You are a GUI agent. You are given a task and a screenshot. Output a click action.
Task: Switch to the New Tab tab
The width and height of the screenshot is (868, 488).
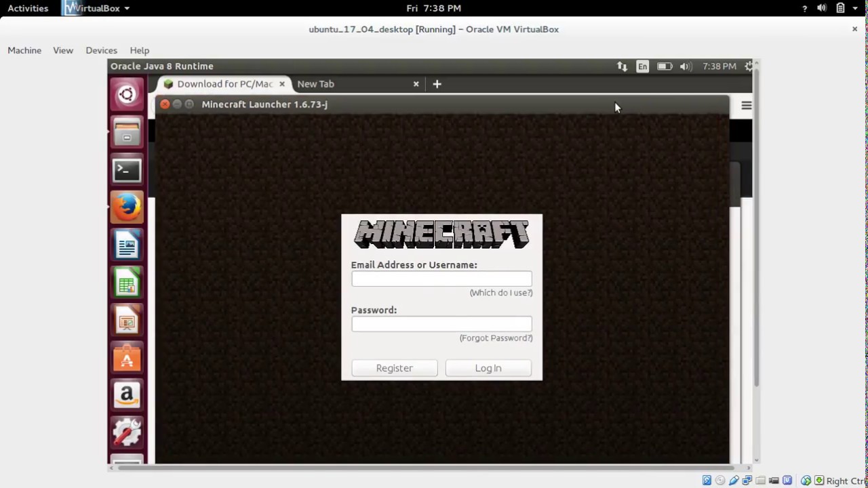pyautogui.click(x=357, y=84)
